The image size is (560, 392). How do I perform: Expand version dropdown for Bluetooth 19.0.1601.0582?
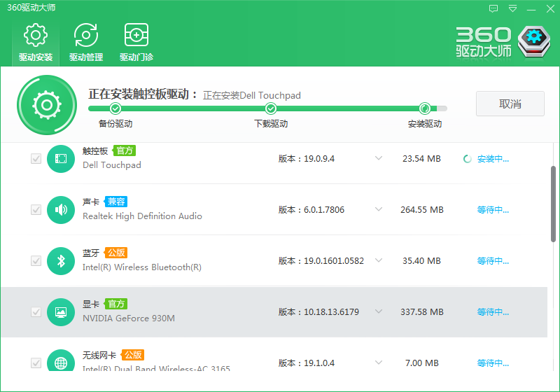(x=379, y=260)
